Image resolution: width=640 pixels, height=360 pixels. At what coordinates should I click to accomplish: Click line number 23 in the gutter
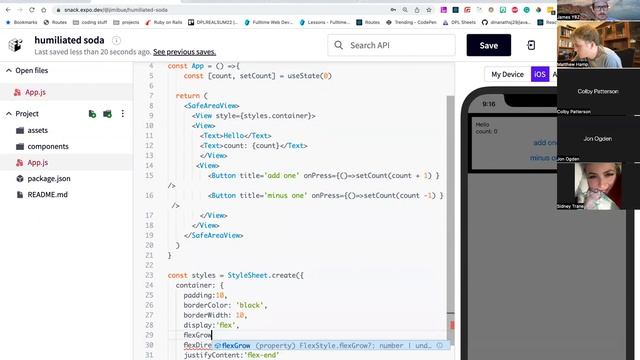[149, 275]
